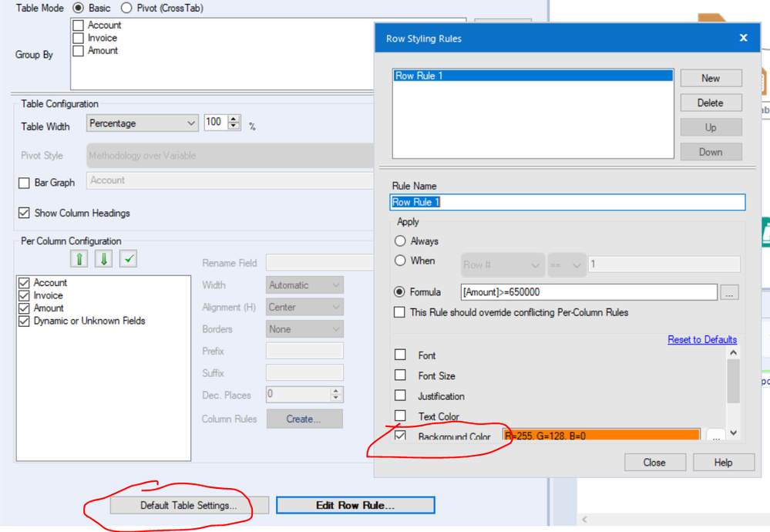Image resolution: width=770 pixels, height=532 pixels.
Task: Move selected column up with green arrow
Action: point(79,258)
